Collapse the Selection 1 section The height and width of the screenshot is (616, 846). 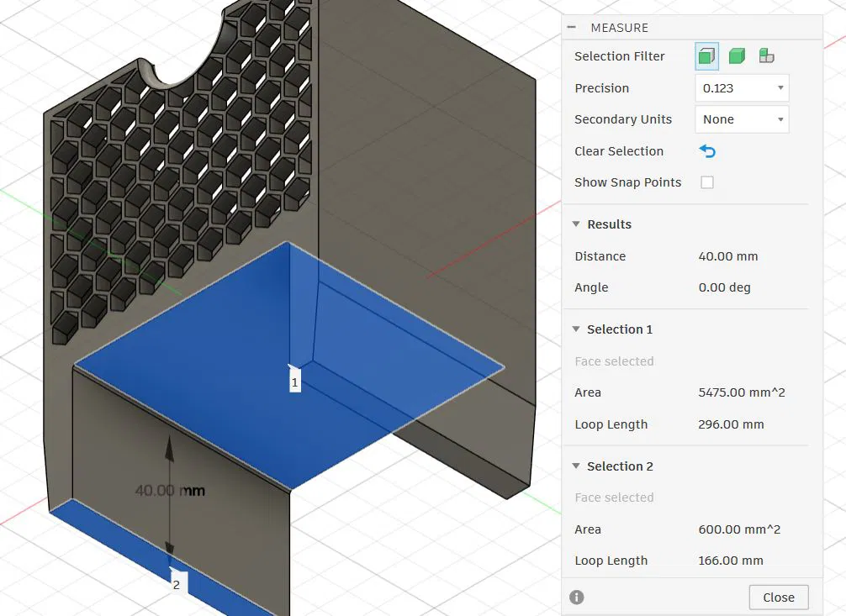tap(576, 329)
